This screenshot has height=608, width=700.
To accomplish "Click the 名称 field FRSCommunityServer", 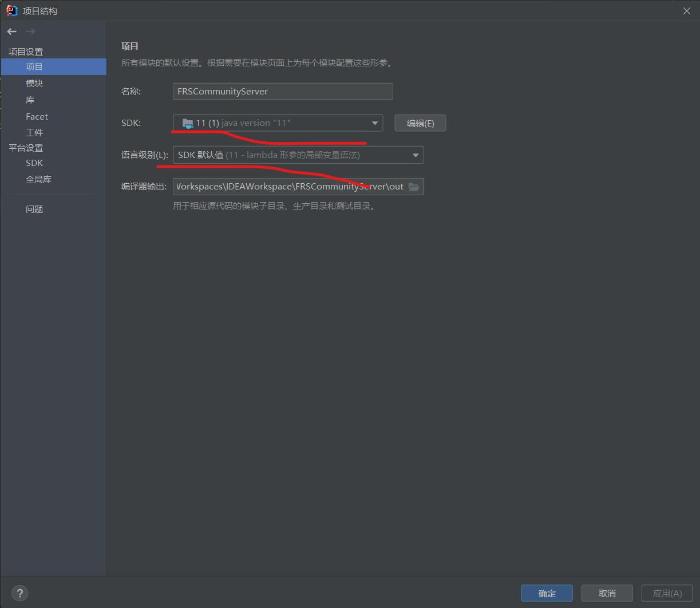I will (x=283, y=92).
